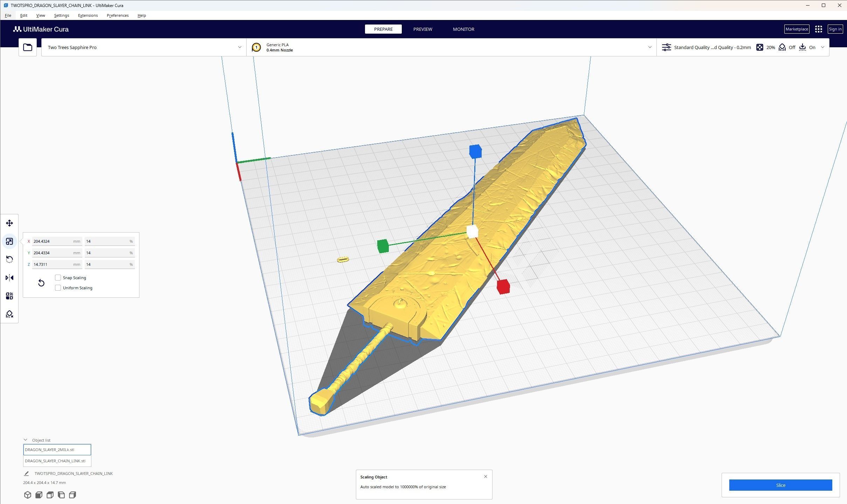The width and height of the screenshot is (847, 504).
Task: Switch to right view icon
Action: [73, 495]
